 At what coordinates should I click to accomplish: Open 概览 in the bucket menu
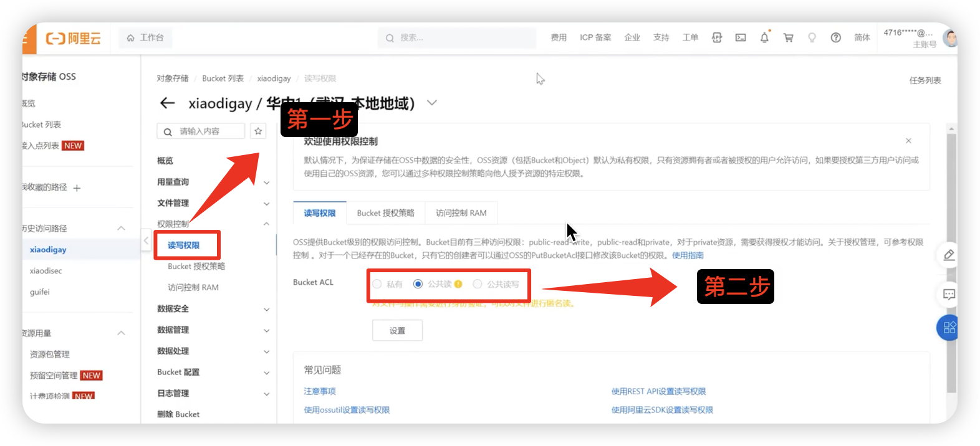[165, 161]
